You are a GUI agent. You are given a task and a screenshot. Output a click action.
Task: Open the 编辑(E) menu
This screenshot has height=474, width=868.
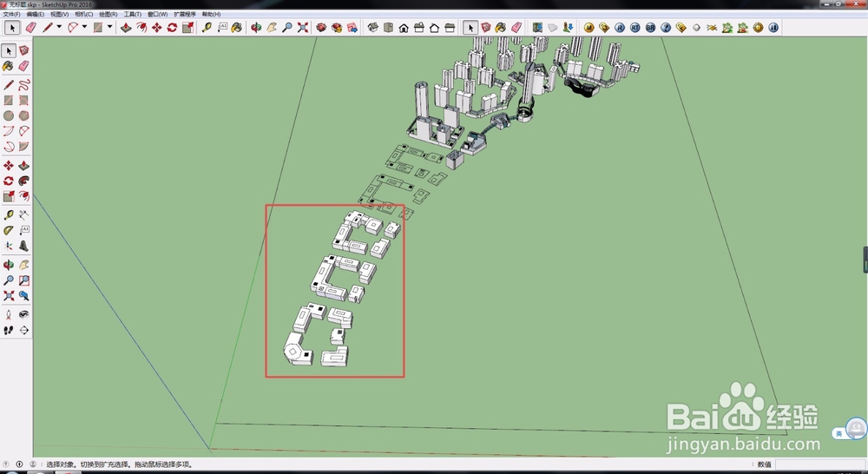click(x=36, y=14)
